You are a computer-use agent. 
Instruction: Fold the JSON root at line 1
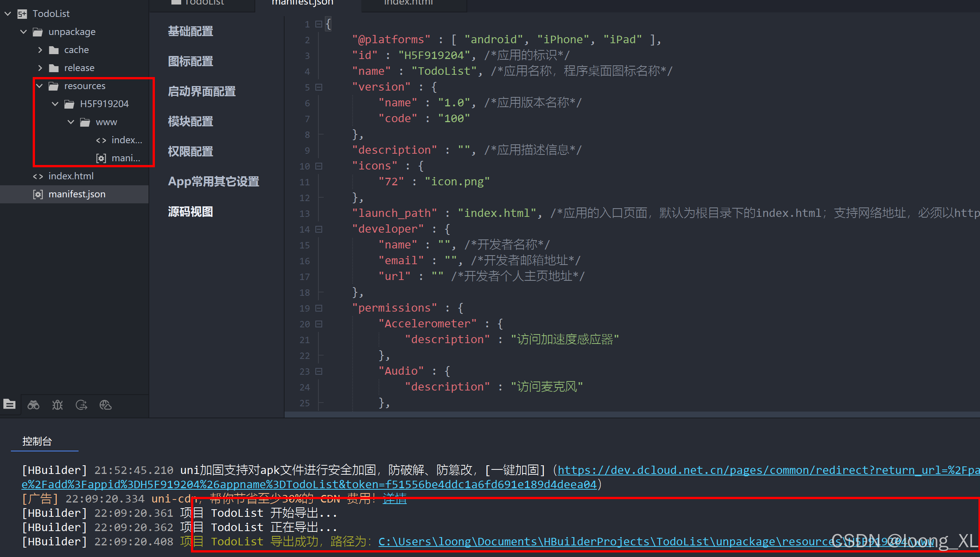319,24
